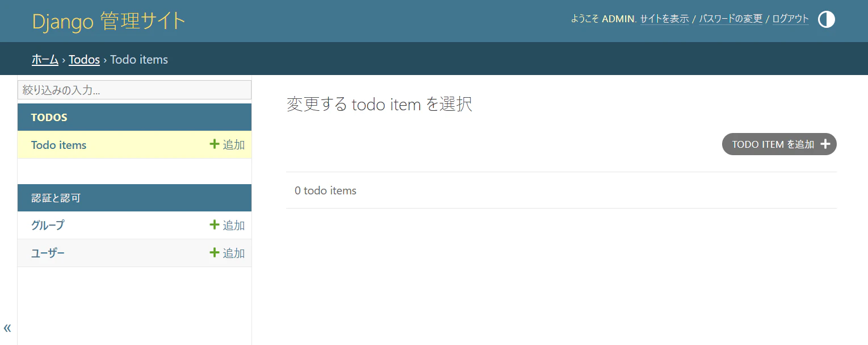Focus the 絞り込みの入力 filter field
Viewport: 868px width, 345px height.
[135, 90]
